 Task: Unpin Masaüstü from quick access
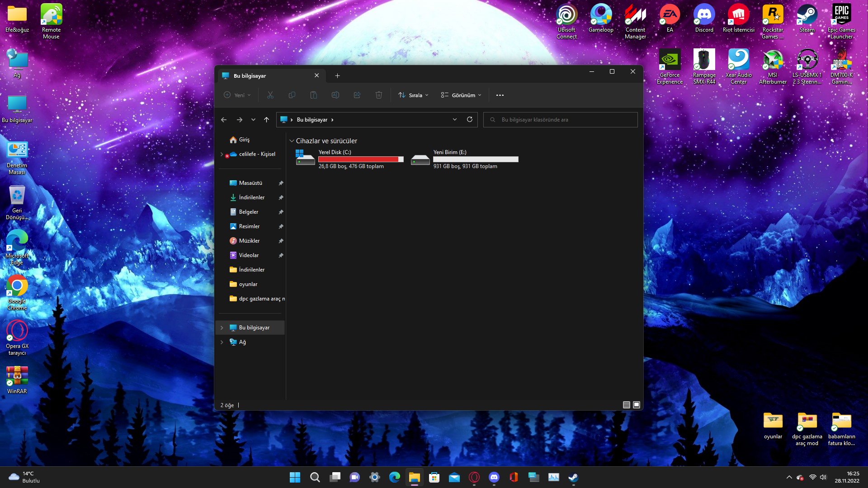click(x=281, y=183)
